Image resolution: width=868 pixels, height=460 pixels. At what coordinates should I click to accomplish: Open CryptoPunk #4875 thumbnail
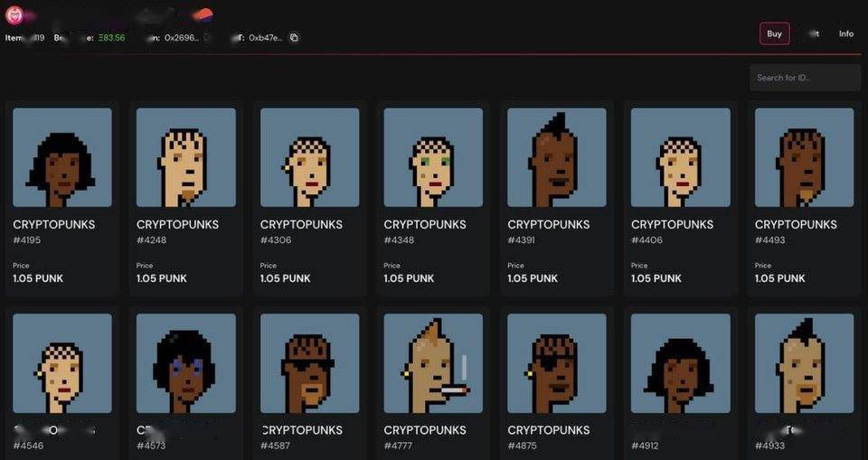point(556,363)
